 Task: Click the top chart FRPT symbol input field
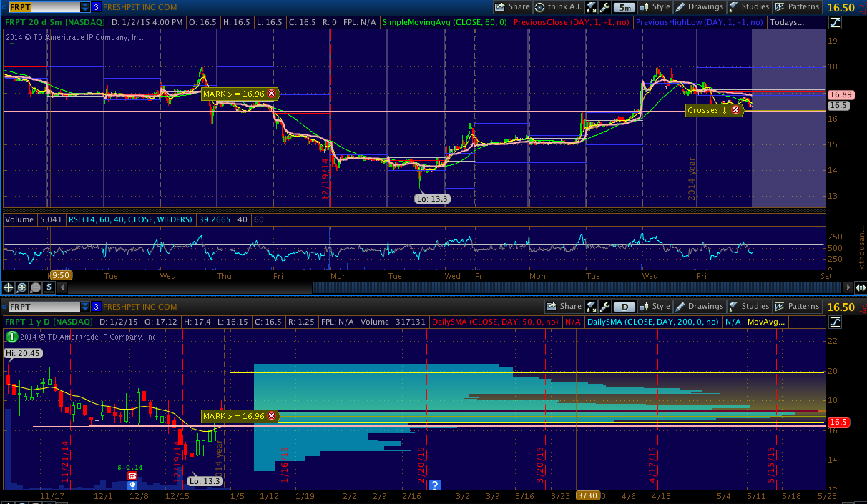pyautogui.click(x=44, y=7)
